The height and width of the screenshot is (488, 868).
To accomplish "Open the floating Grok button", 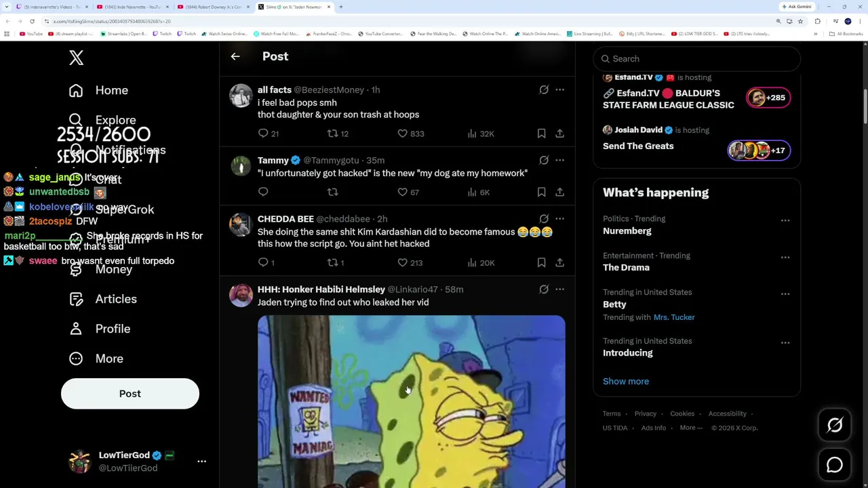I will [x=835, y=425].
